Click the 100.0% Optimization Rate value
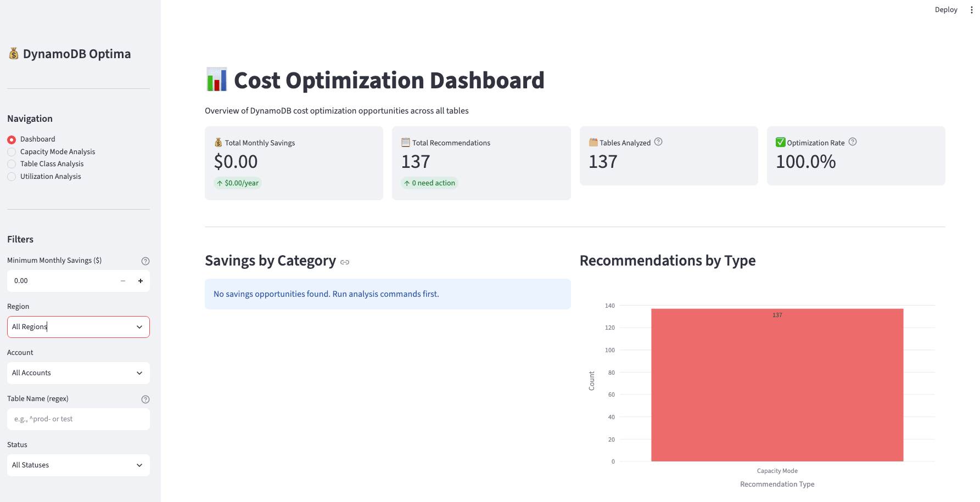The width and height of the screenshot is (980, 502). (x=806, y=162)
